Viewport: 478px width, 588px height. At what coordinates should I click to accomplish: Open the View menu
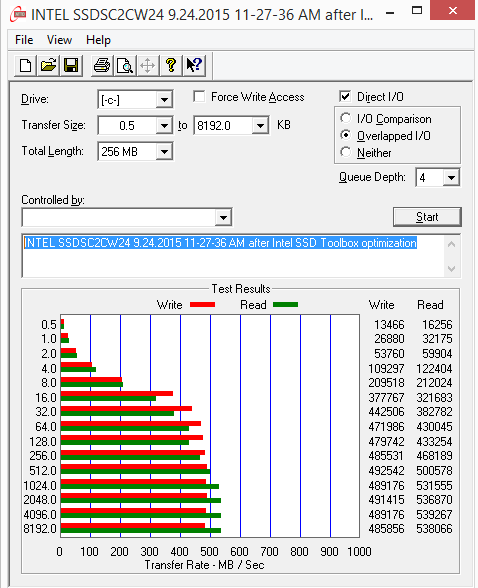[x=59, y=40]
